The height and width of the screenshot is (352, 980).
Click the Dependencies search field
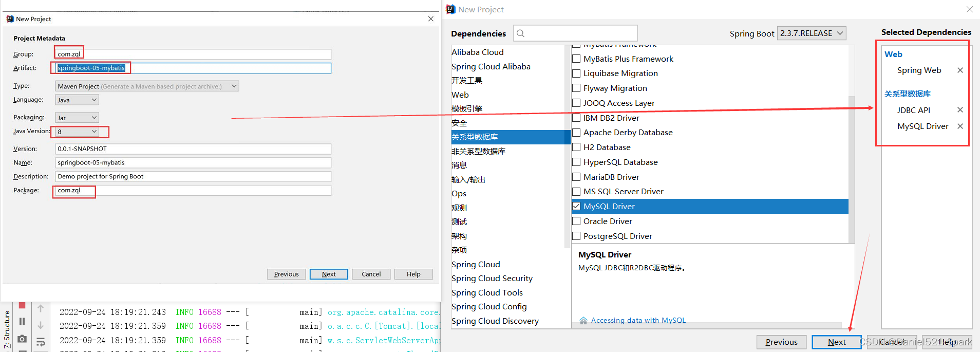[x=575, y=33]
